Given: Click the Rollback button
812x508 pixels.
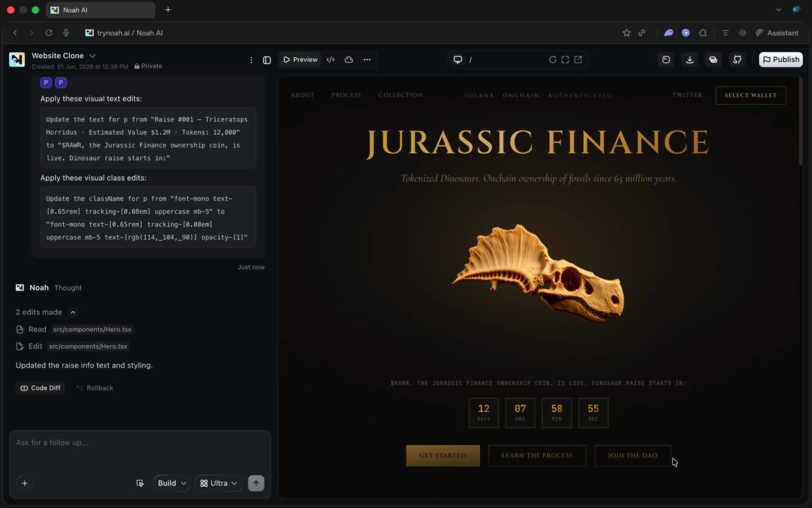Looking at the screenshot, I should [x=95, y=388].
